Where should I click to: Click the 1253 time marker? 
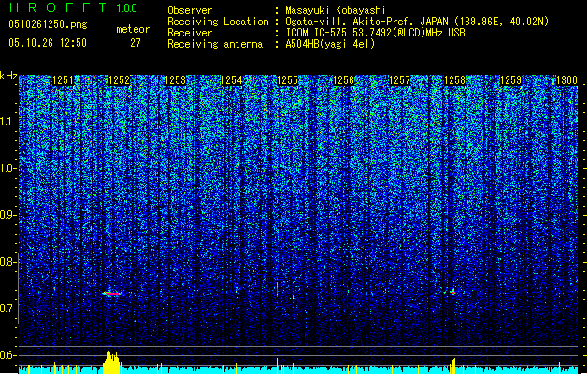pyautogui.click(x=175, y=80)
